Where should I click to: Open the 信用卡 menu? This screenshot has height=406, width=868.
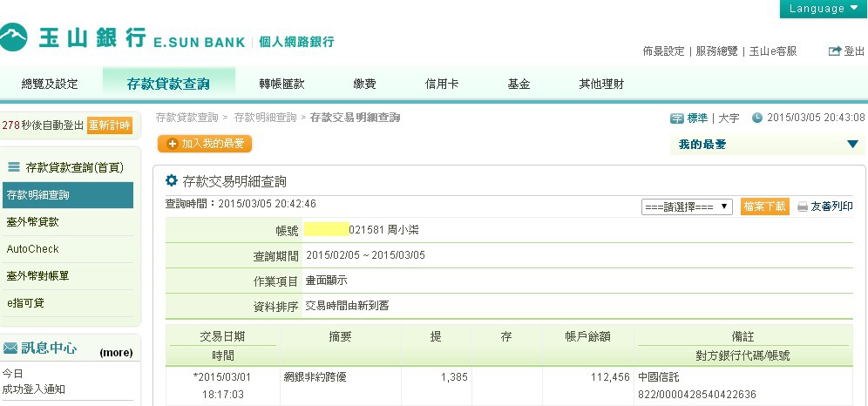coord(442,85)
